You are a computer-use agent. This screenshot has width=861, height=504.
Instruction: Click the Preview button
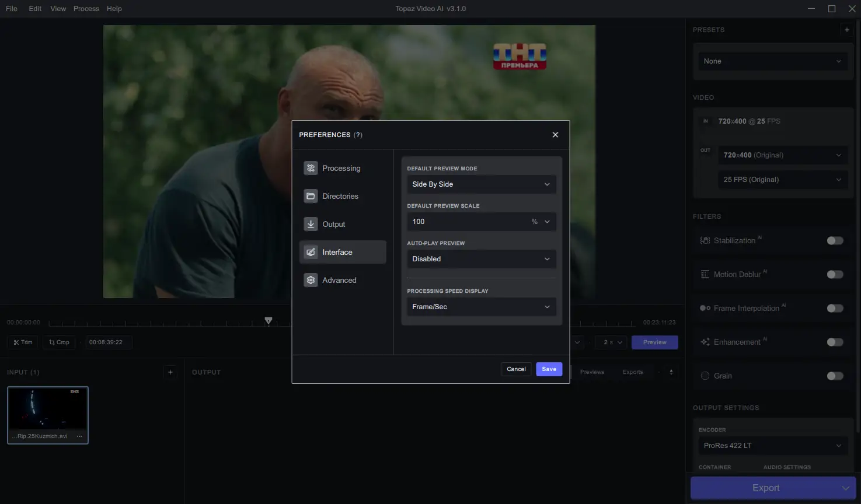(655, 342)
